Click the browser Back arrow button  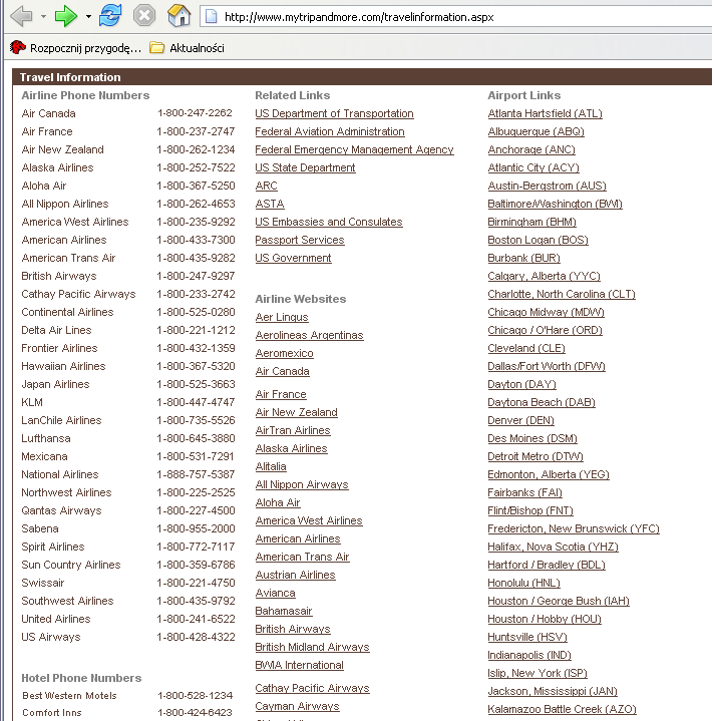(22, 17)
